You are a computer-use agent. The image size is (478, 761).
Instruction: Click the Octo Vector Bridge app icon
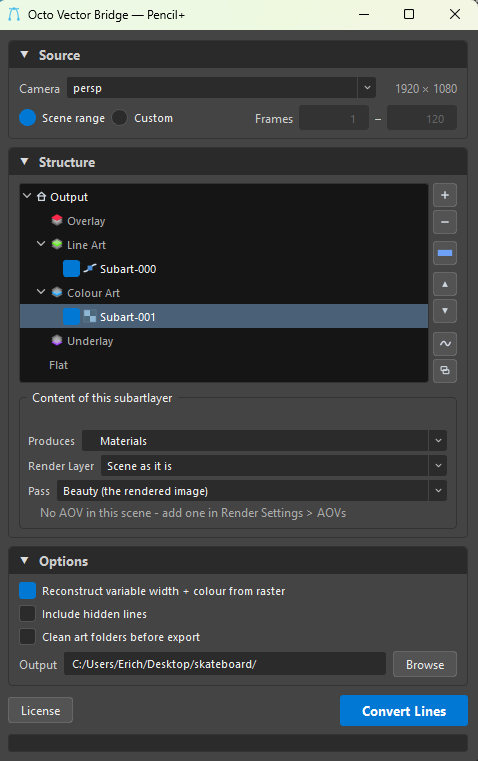click(14, 15)
